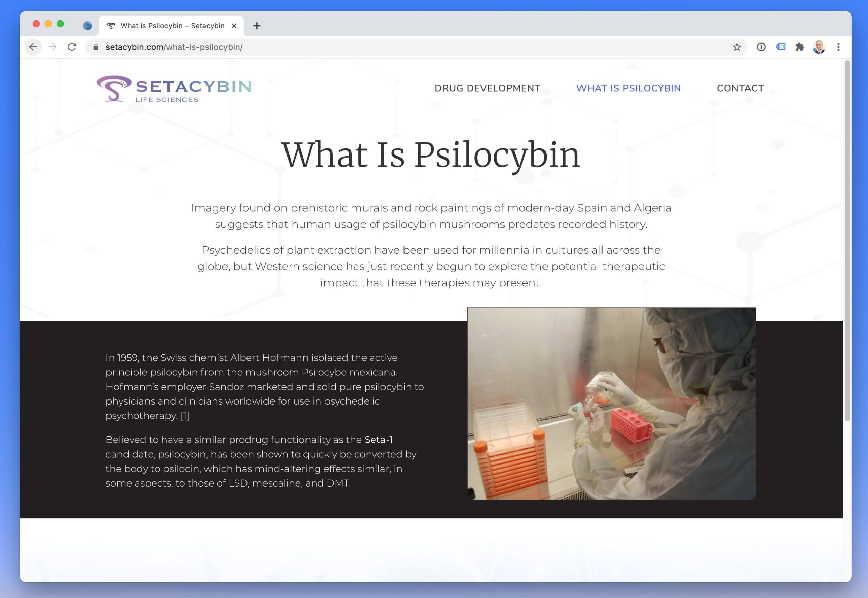Go to the Contact page
The image size is (868, 598).
[x=740, y=88]
